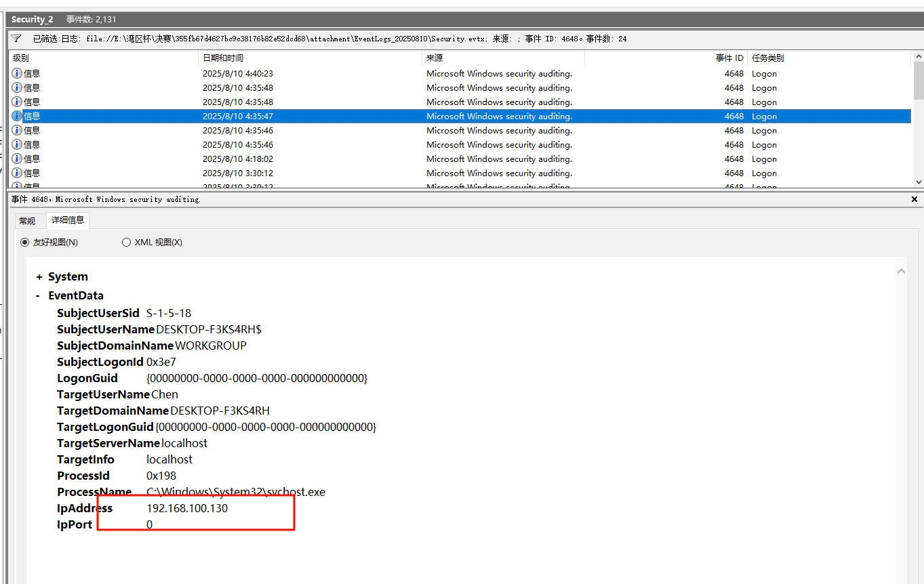Select the IpAddress value 192.168.100.130
Screen dimensions: 924x584
pos(187,508)
